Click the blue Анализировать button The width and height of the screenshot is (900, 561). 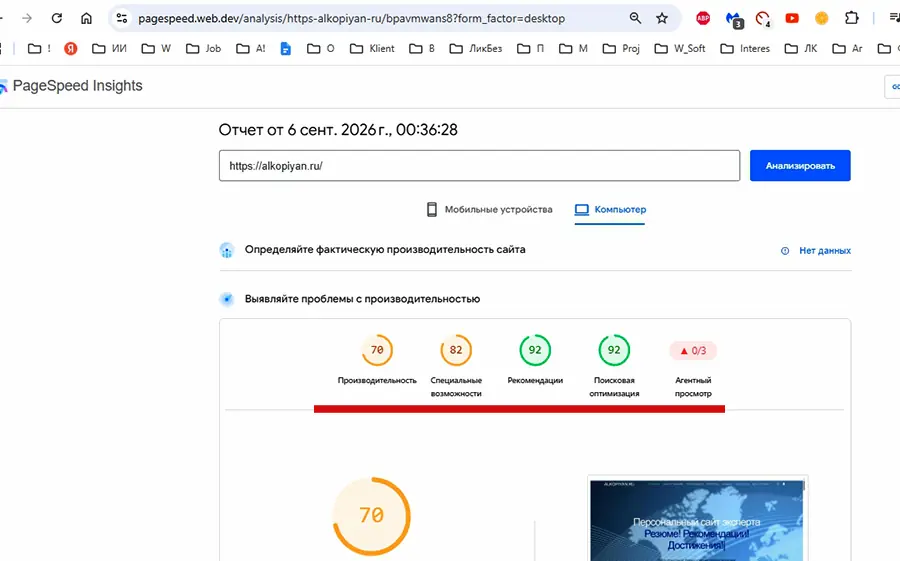(x=800, y=166)
